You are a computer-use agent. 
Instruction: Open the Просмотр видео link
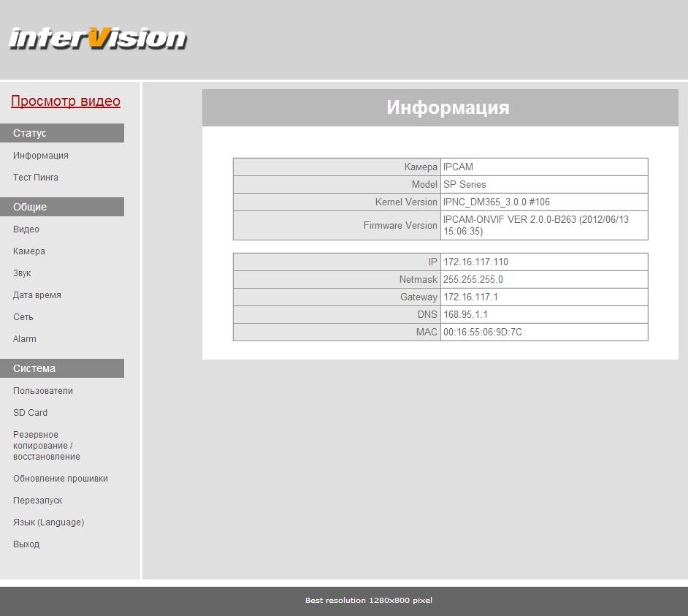tap(66, 102)
